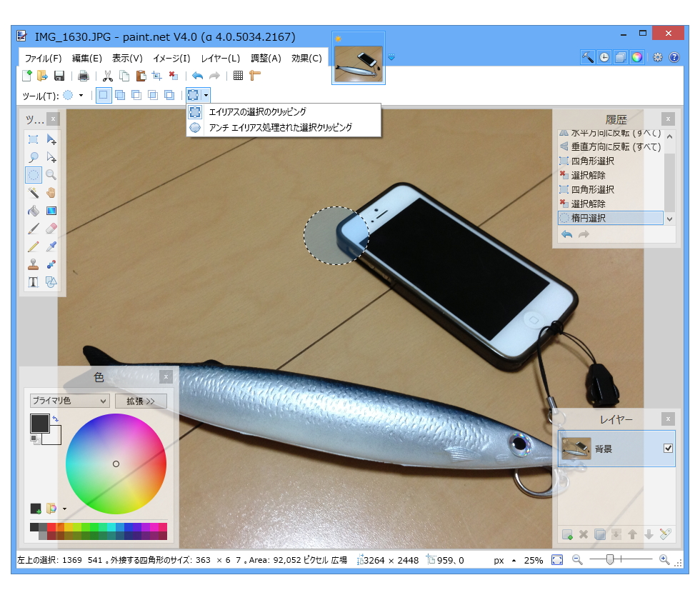This screenshot has width=700, height=600.
Task: Select the Lasso Select tool
Action: (34, 157)
